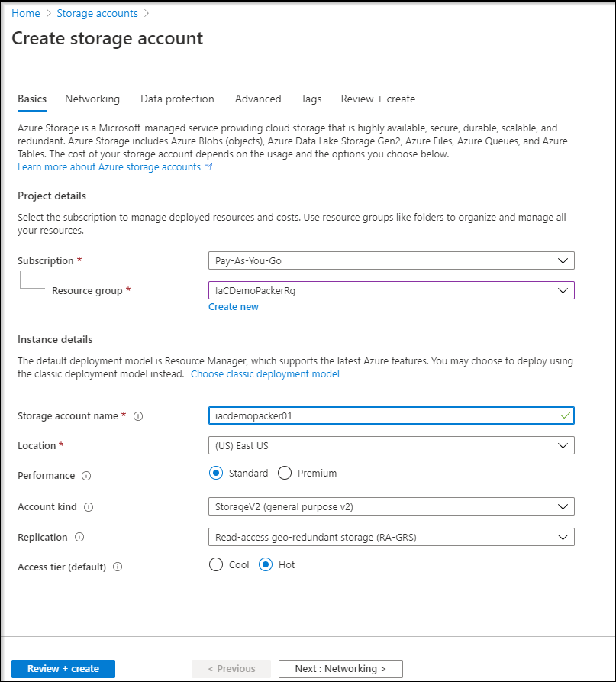The width and height of the screenshot is (616, 682).
Task: Select the Standard performance radio button
Action: [x=216, y=473]
